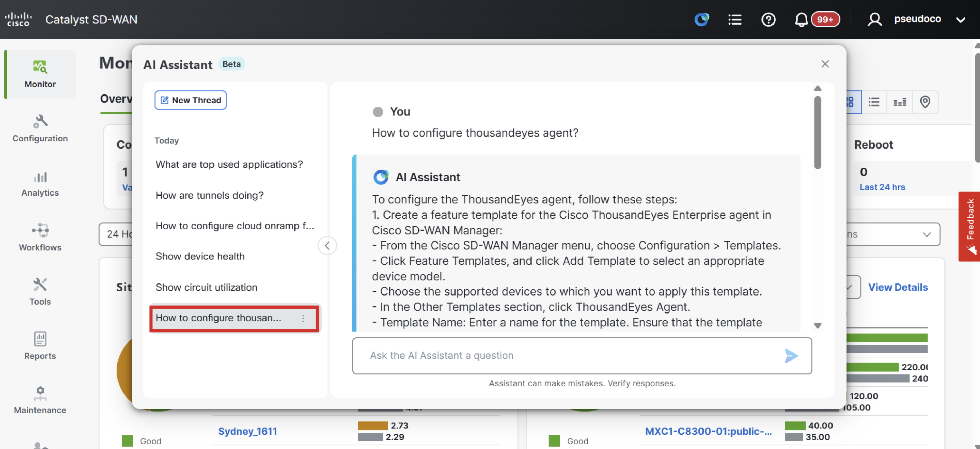Open the Sydney_1611 site link
980x449 pixels.
click(247, 431)
